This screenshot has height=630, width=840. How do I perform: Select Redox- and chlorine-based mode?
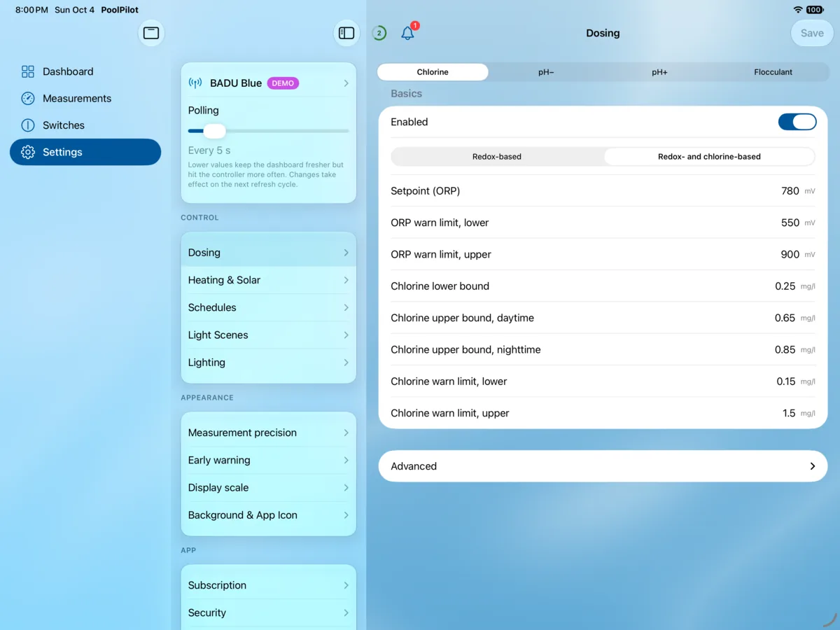[x=709, y=157]
